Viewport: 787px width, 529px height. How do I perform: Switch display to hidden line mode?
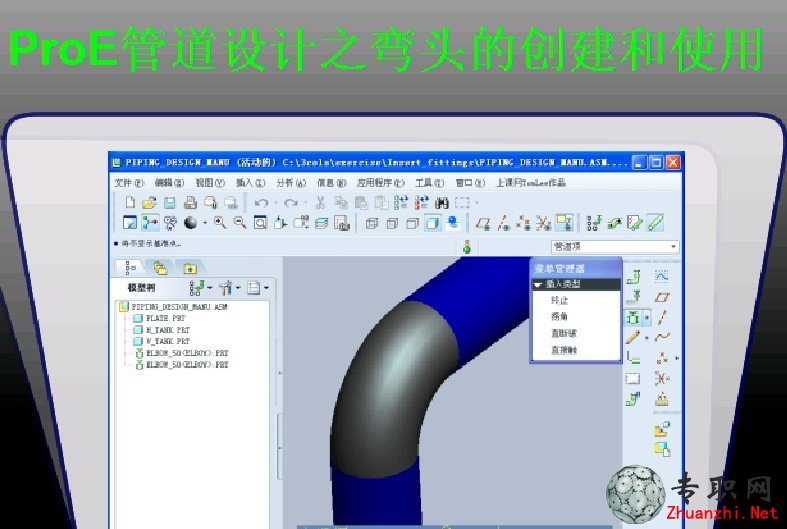click(x=392, y=223)
